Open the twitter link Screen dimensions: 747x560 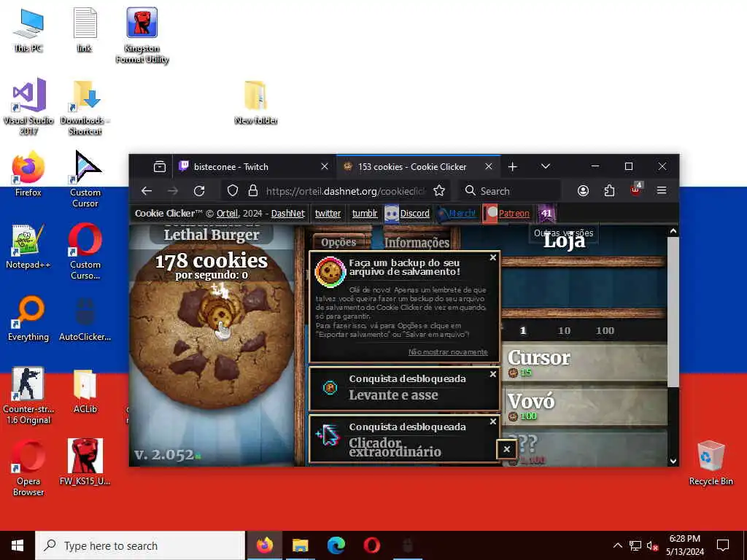[328, 214]
